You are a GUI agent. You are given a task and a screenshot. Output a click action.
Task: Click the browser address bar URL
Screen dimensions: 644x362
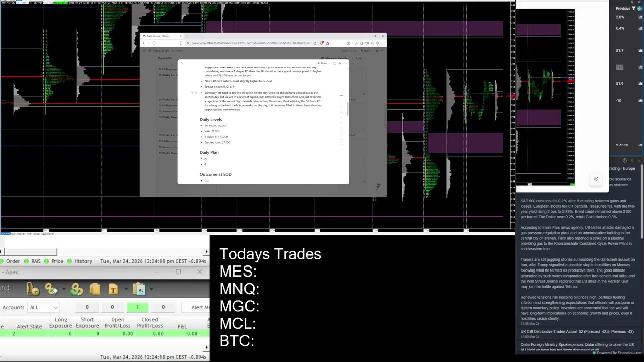click(x=251, y=43)
